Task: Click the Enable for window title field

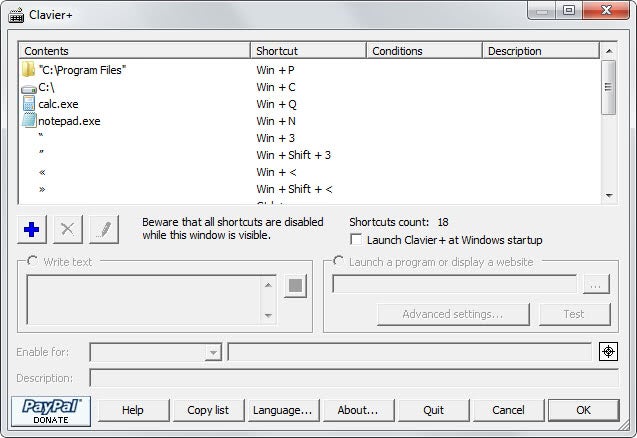Action: (410, 352)
